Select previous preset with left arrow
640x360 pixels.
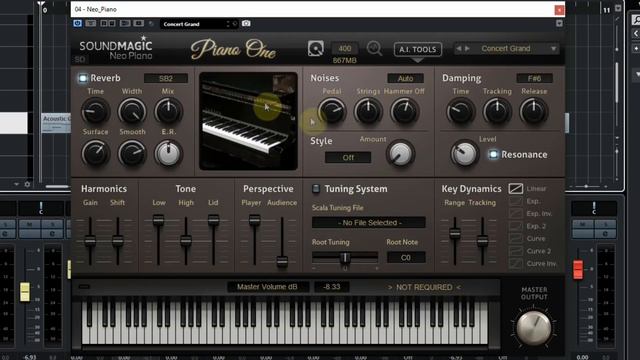(458, 49)
